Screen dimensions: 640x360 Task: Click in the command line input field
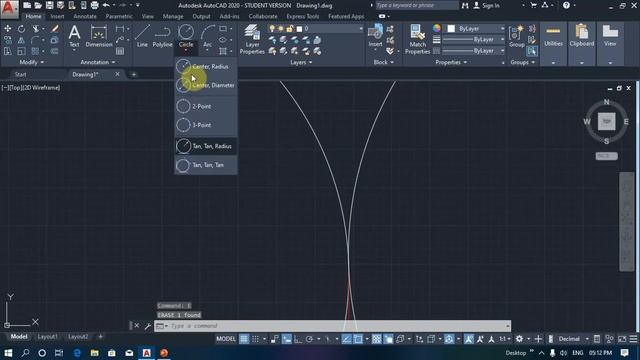pyautogui.click(x=333, y=326)
